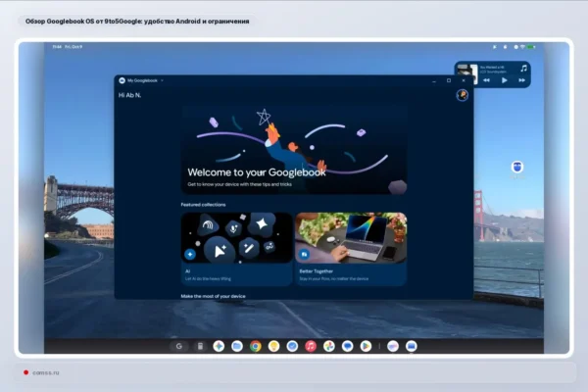Image resolution: width=588 pixels, height=392 pixels.
Task: Click the "Featured collections" heading
Action: pyautogui.click(x=203, y=205)
